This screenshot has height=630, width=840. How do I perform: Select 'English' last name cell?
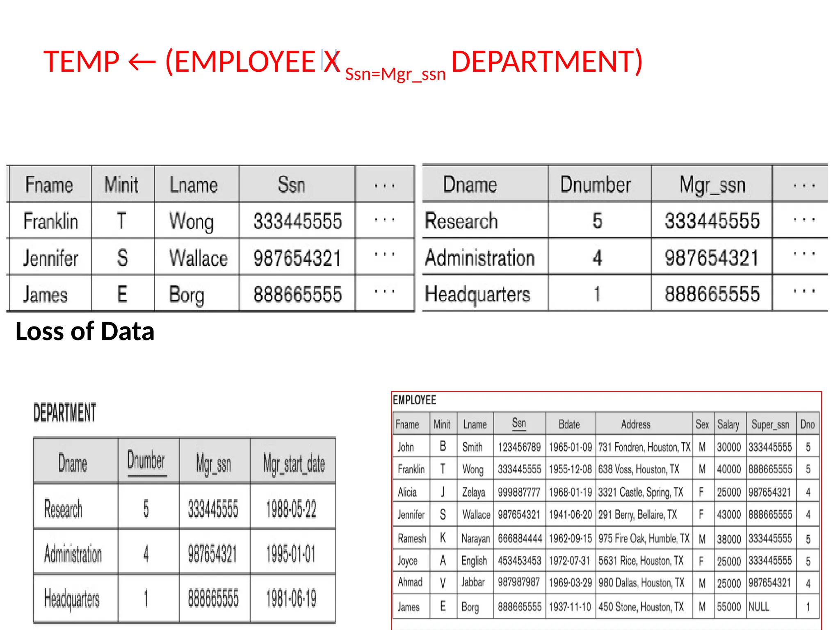tap(474, 561)
